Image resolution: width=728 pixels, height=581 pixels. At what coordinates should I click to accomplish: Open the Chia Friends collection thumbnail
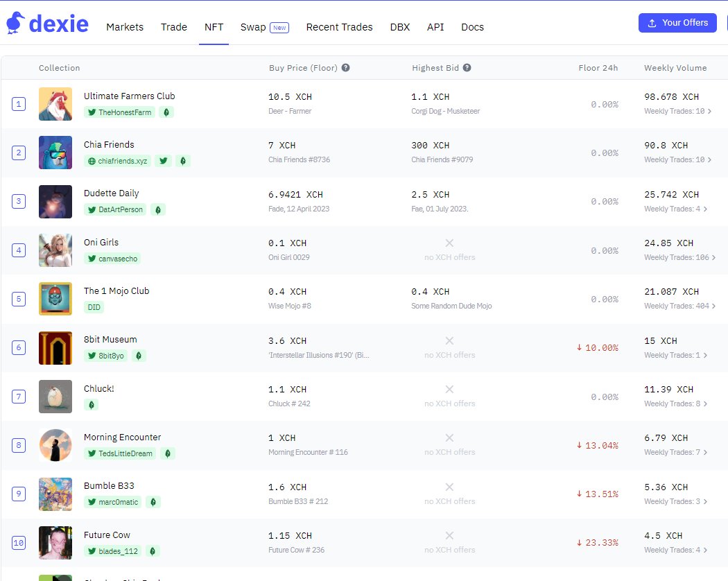tap(55, 153)
